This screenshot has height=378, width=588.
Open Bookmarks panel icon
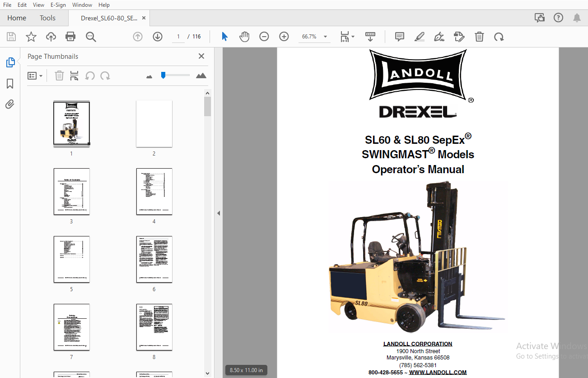click(10, 84)
